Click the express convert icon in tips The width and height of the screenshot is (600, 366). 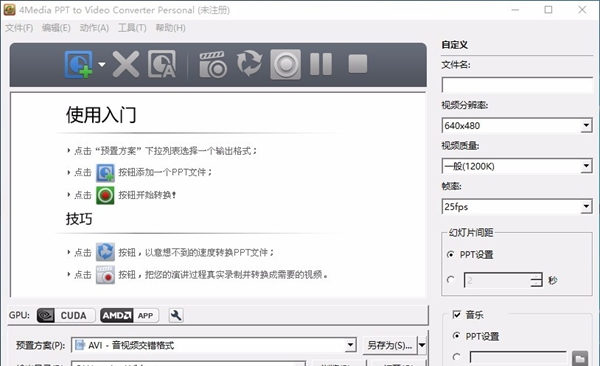click(x=105, y=252)
